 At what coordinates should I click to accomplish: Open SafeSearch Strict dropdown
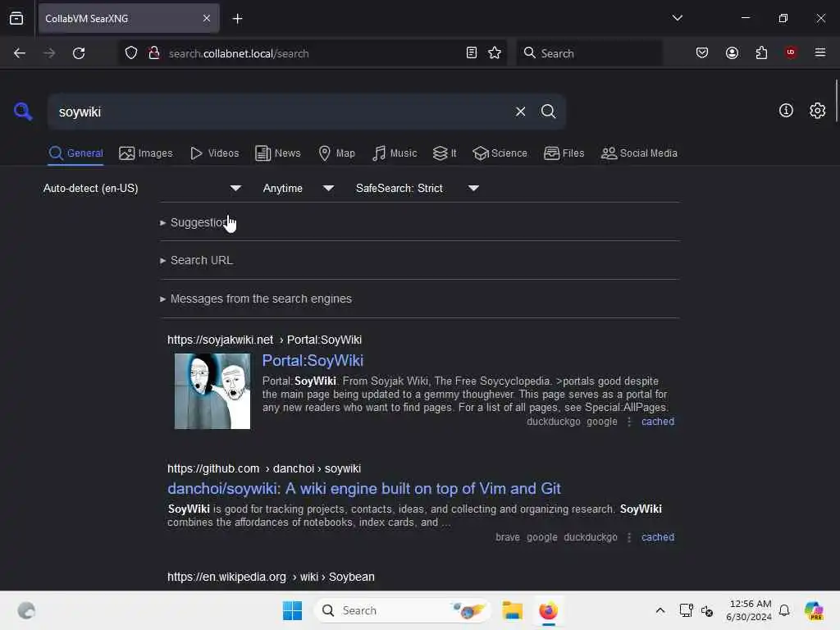coord(418,188)
